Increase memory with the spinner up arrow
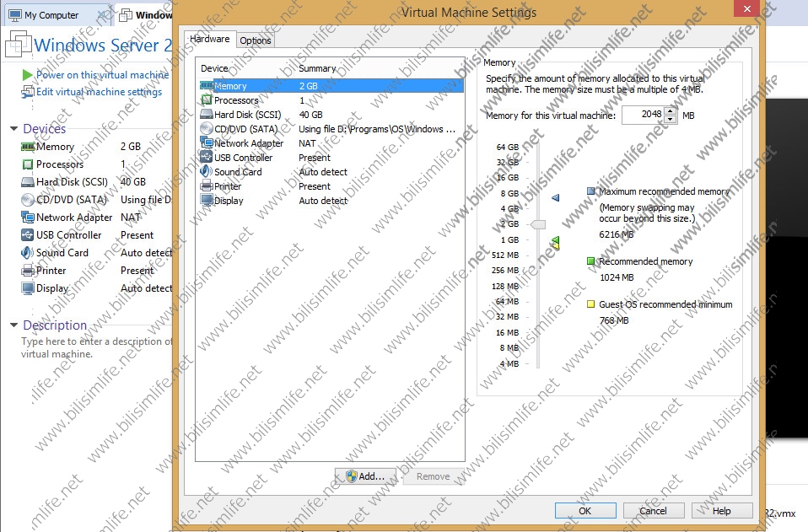Screen dimensions: 808x532 pyautogui.click(x=670, y=110)
